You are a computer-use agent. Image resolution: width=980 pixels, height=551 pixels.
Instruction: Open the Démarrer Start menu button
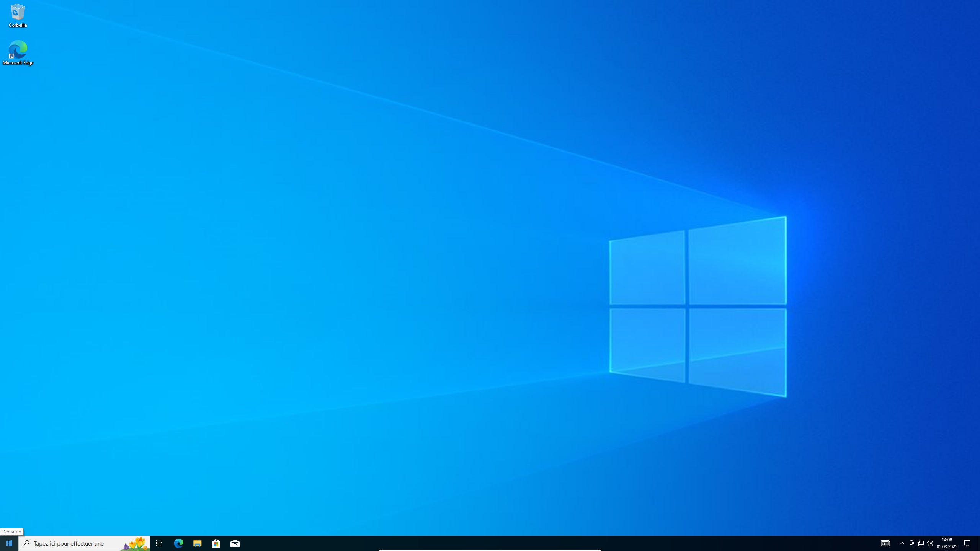pyautogui.click(x=9, y=543)
